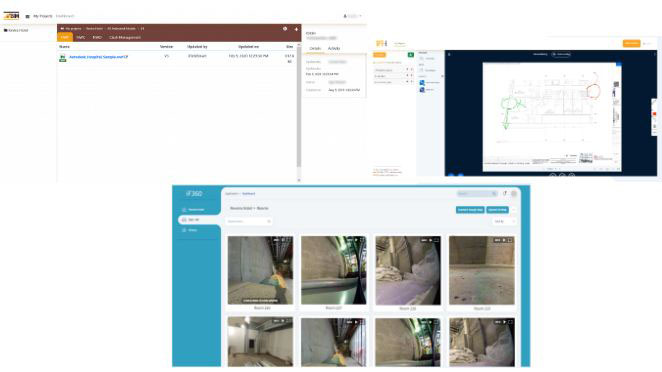662x372 pixels.
Task: Click the second blue button above the room grid
Action: [x=497, y=210]
